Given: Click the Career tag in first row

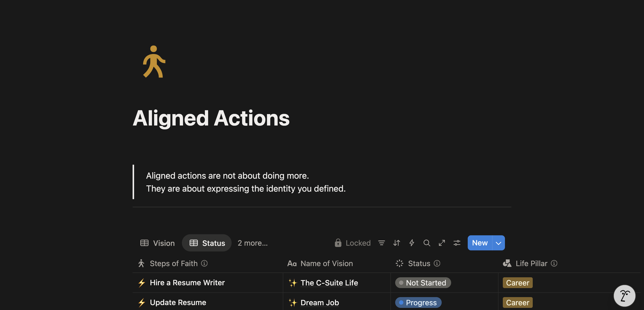Looking at the screenshot, I should click(517, 283).
